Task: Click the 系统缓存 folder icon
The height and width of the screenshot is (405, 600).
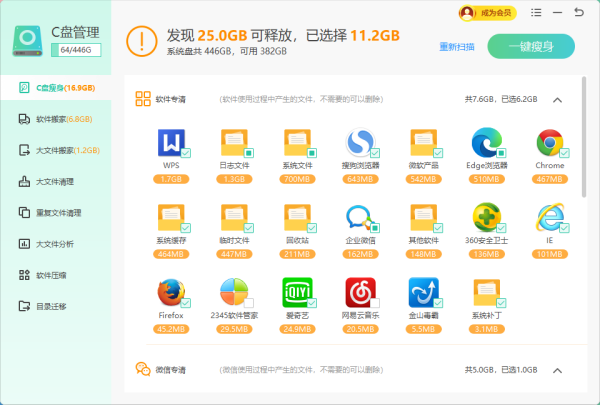Action: pos(171,217)
